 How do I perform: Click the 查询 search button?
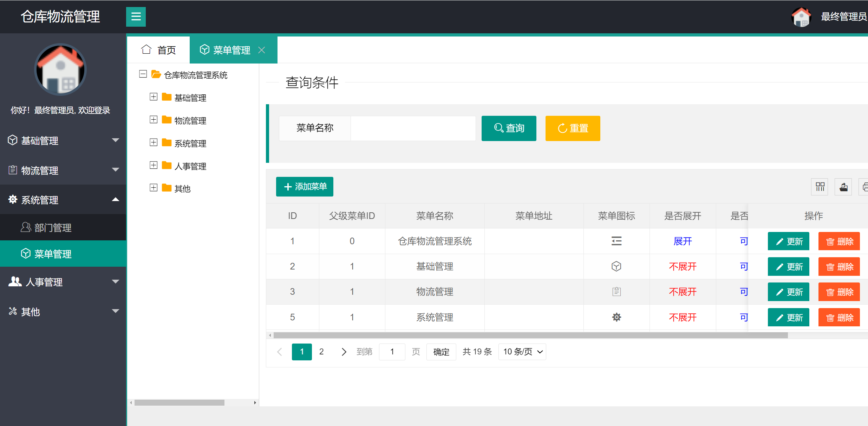click(509, 128)
